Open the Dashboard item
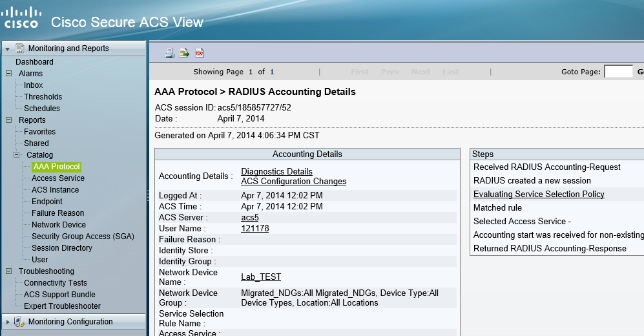Screen dimensions: 644x336 pos(34,61)
